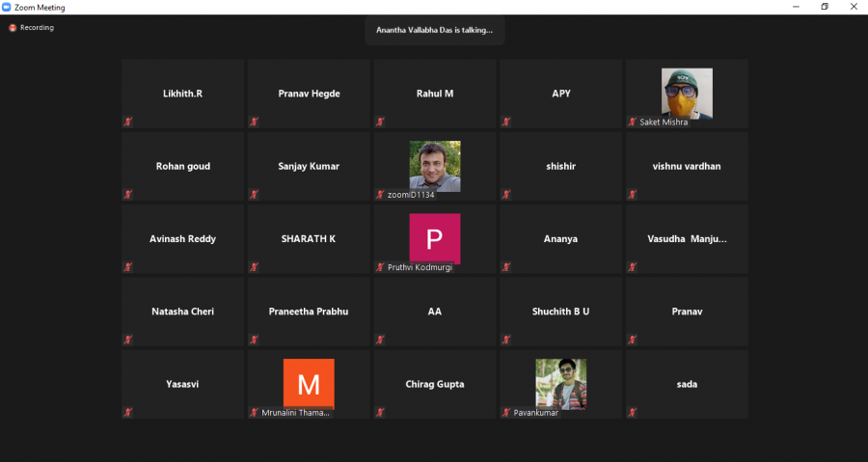Select the zoomID1134 profile photo
Screen dimensions: 868x462
pos(435,166)
